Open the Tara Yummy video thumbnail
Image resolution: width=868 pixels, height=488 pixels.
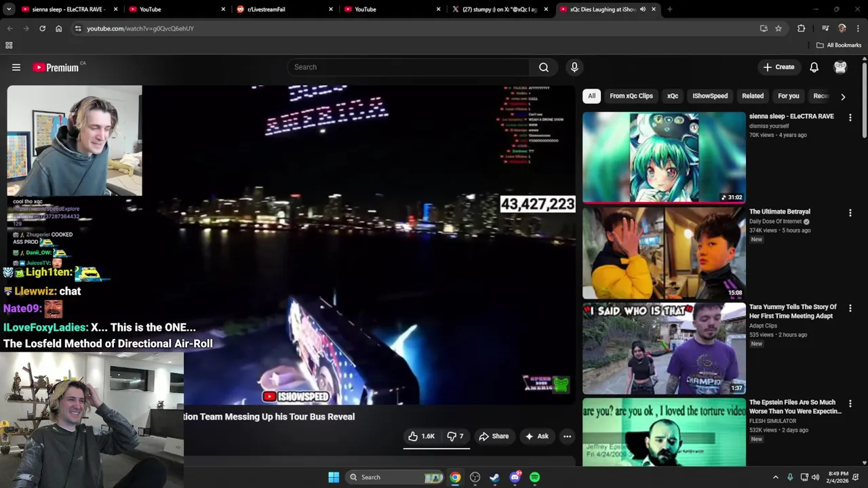(x=664, y=348)
